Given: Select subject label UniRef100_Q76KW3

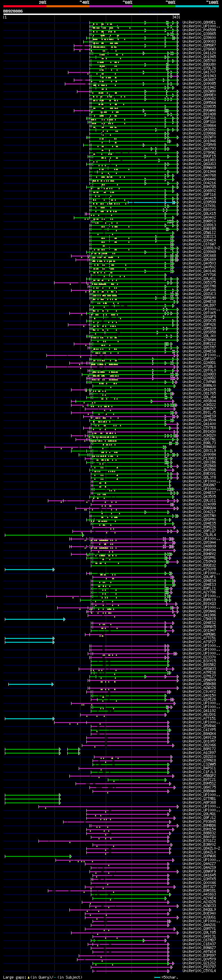Looking at the screenshot, I should (199, 49).
